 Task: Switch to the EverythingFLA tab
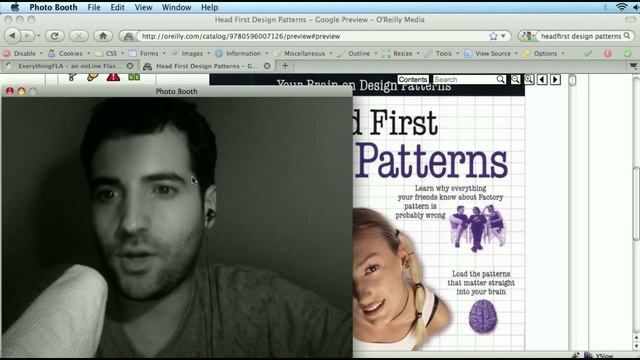(x=69, y=66)
